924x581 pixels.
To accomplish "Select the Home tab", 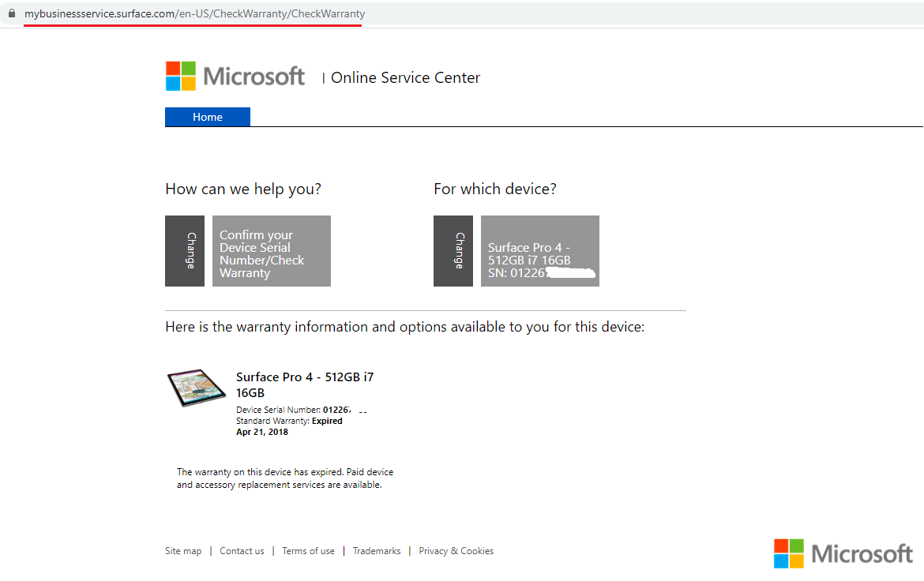I will (207, 116).
